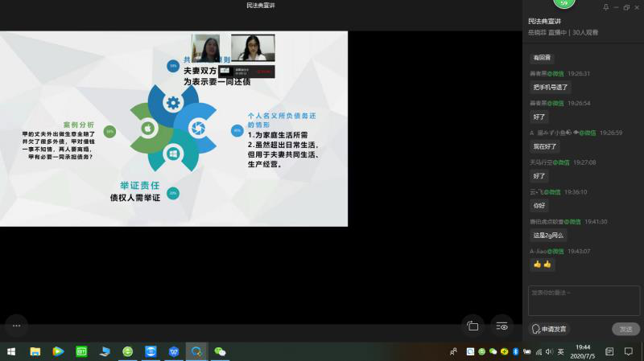Click the right webcam video thumbnail

coord(253,48)
